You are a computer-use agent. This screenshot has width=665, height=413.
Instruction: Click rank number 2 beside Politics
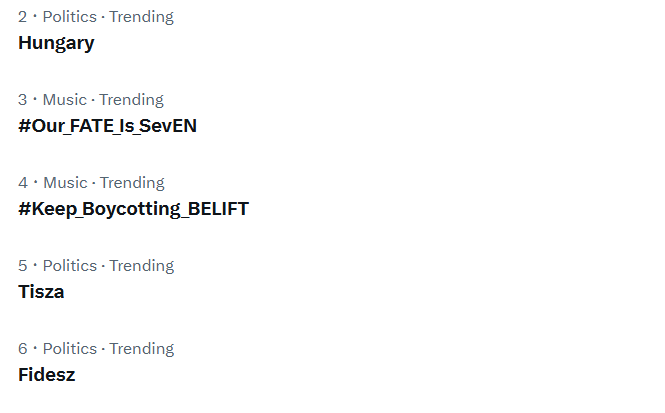pyautogui.click(x=23, y=17)
